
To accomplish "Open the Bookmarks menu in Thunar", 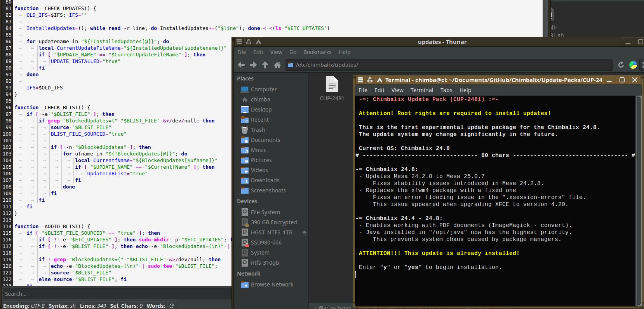I will click(x=317, y=52).
